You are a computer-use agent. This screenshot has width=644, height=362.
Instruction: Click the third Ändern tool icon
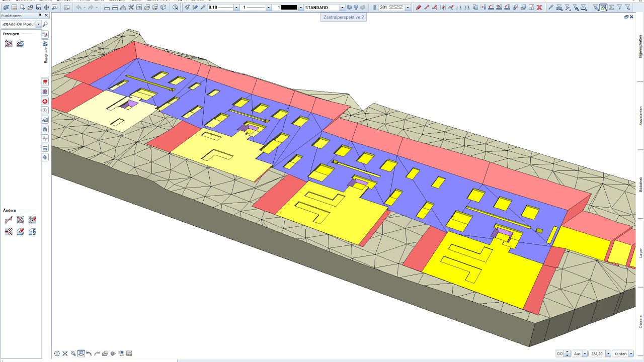pyautogui.click(x=32, y=220)
